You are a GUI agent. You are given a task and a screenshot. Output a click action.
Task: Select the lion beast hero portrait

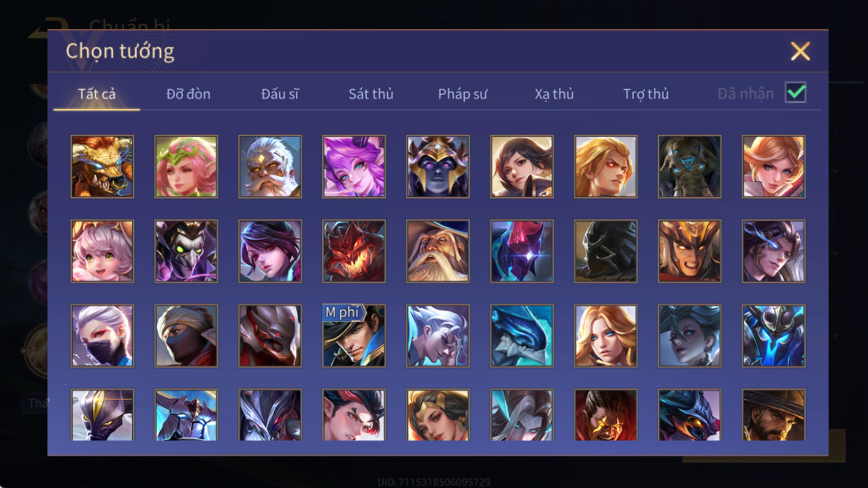102,167
